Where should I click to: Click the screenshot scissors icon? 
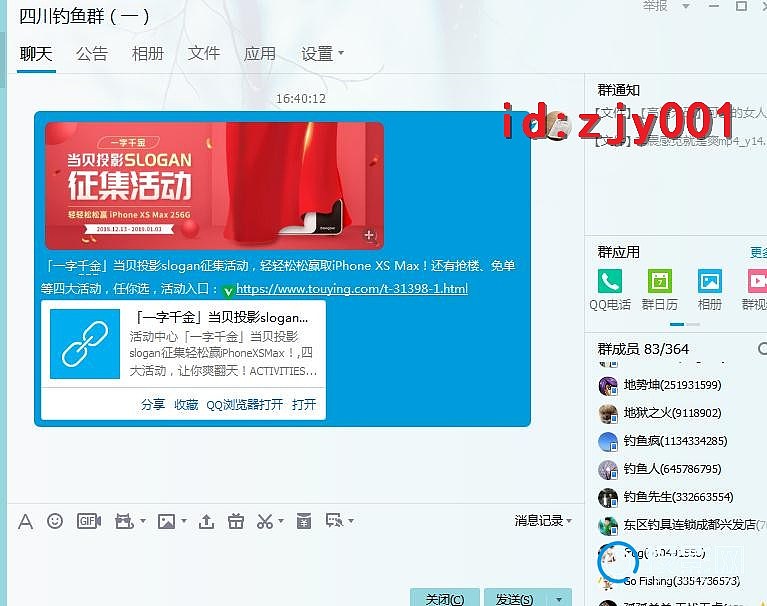click(x=265, y=521)
